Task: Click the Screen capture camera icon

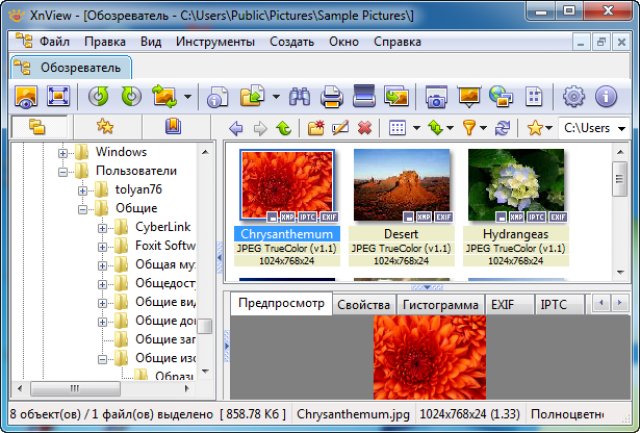Action: [435, 97]
